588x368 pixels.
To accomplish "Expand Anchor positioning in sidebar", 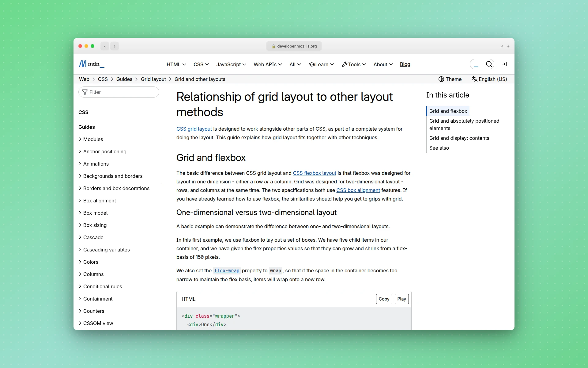I will [x=103, y=151].
